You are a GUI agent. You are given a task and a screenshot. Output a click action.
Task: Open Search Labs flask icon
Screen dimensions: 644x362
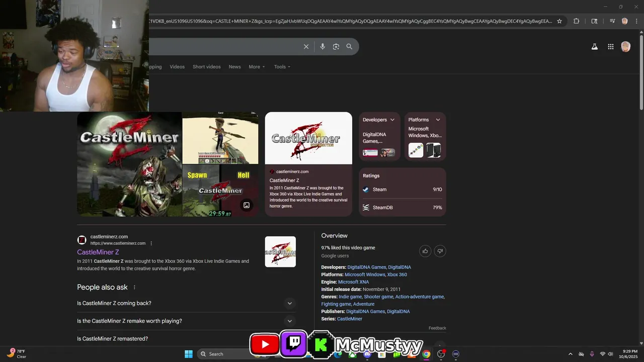pos(594,47)
